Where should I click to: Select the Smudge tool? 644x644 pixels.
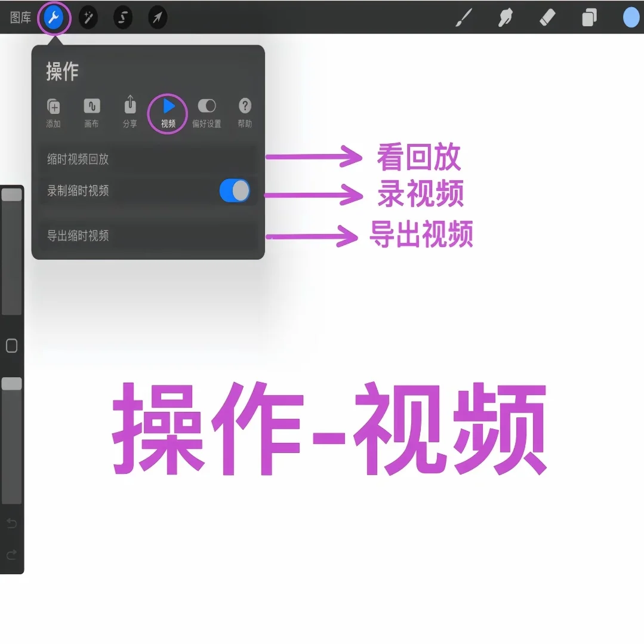[x=505, y=17]
